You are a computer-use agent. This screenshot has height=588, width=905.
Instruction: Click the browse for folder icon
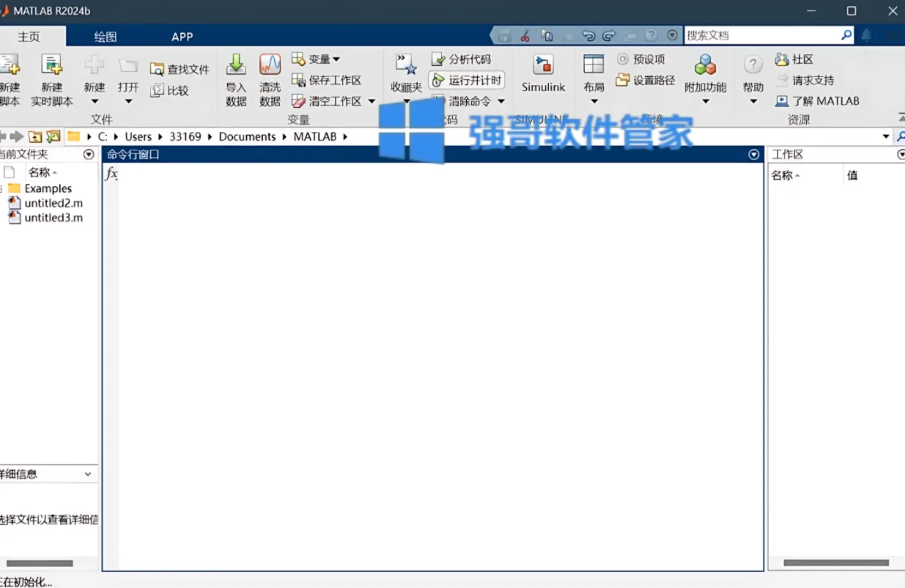(54, 136)
